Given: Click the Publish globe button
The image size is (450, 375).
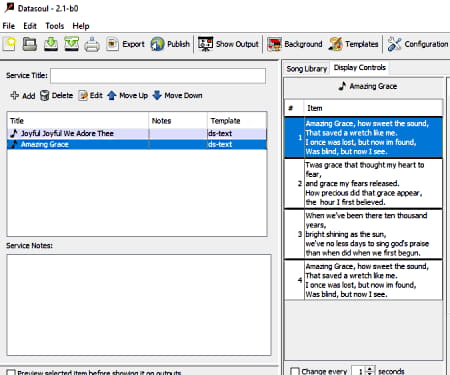Looking at the screenshot, I should [170, 44].
